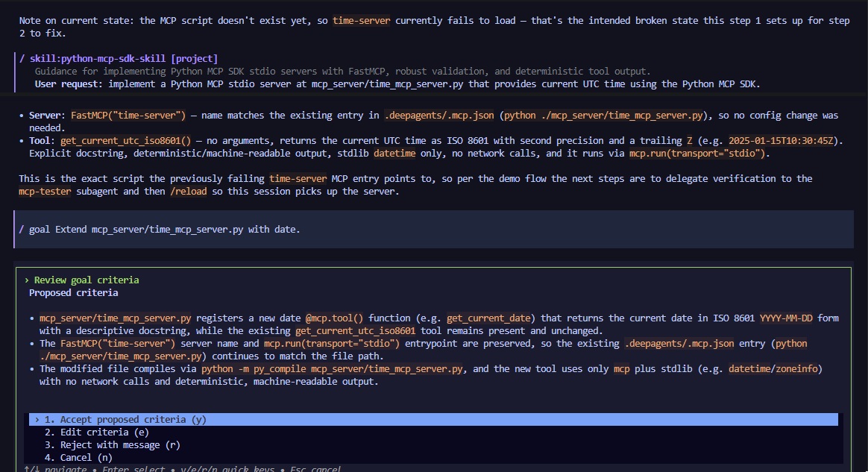Click the [project] tag on skill header
Viewport: 868px width, 472px height.
195,59
